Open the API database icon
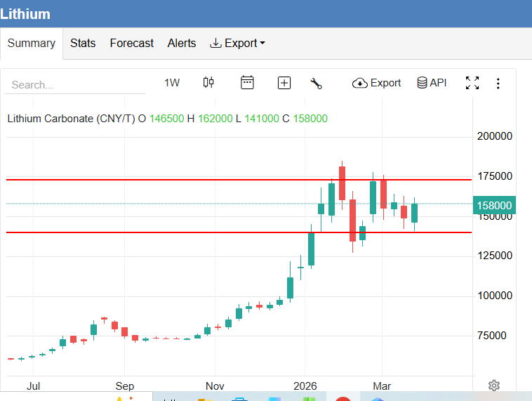532x401 pixels. 432,83
